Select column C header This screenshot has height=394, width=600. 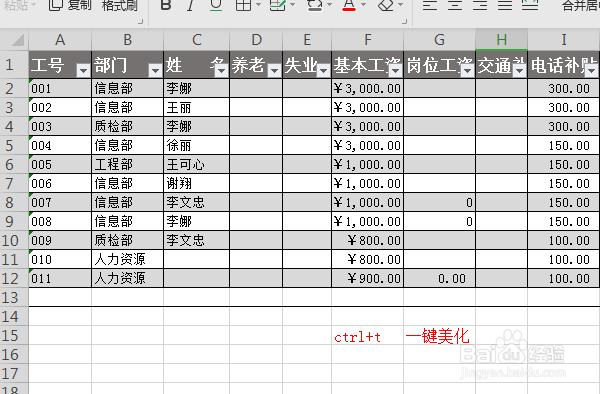coord(196,40)
